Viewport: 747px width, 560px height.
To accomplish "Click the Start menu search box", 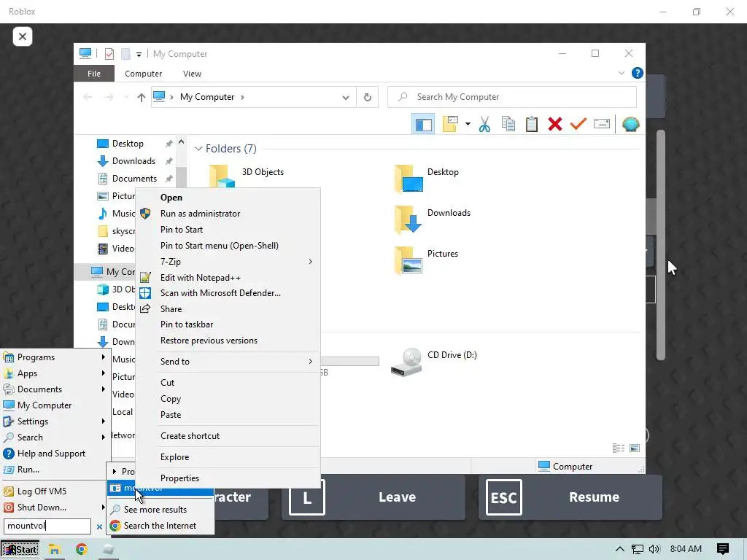I will coord(47,526).
